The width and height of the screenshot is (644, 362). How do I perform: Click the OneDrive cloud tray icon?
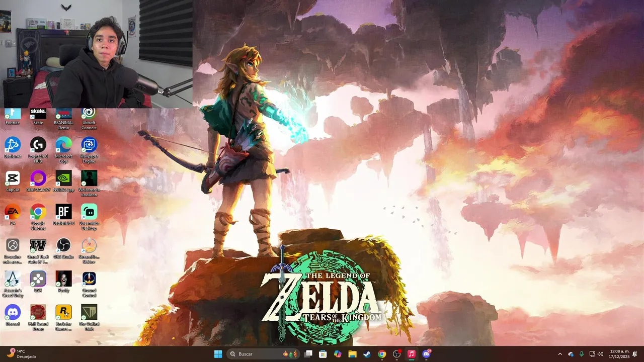571,354
